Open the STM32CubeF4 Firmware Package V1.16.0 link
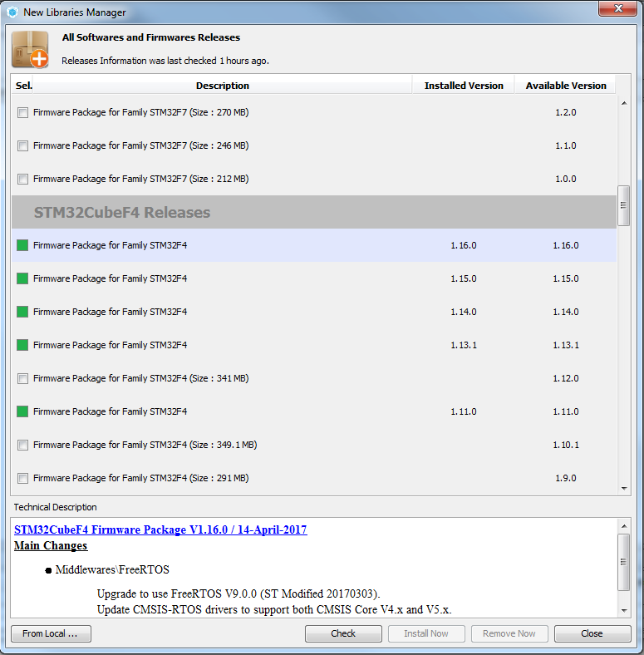 (160, 529)
